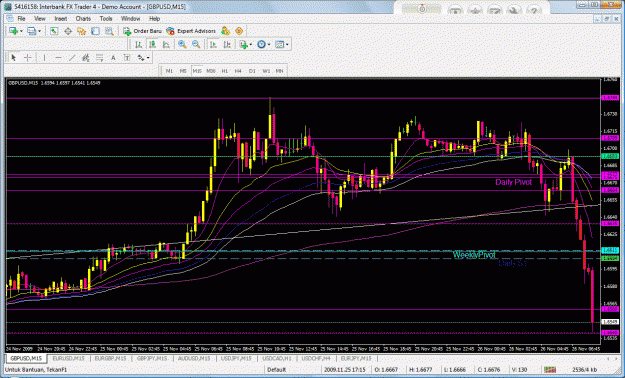
Task: Open the Templates dropdown
Action: click(282, 45)
